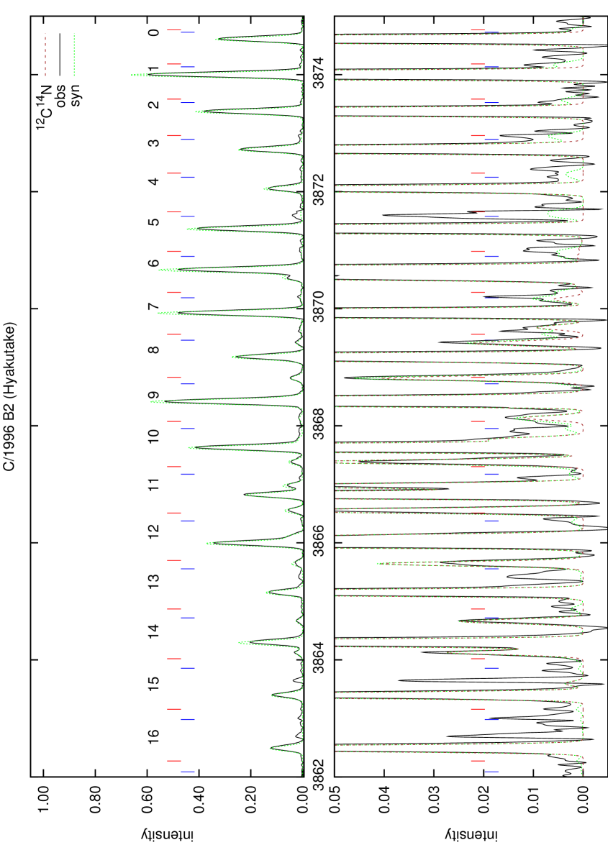Click rotational line label 8
Image resolution: width=608 pixels, height=868 pixels.
[153, 350]
